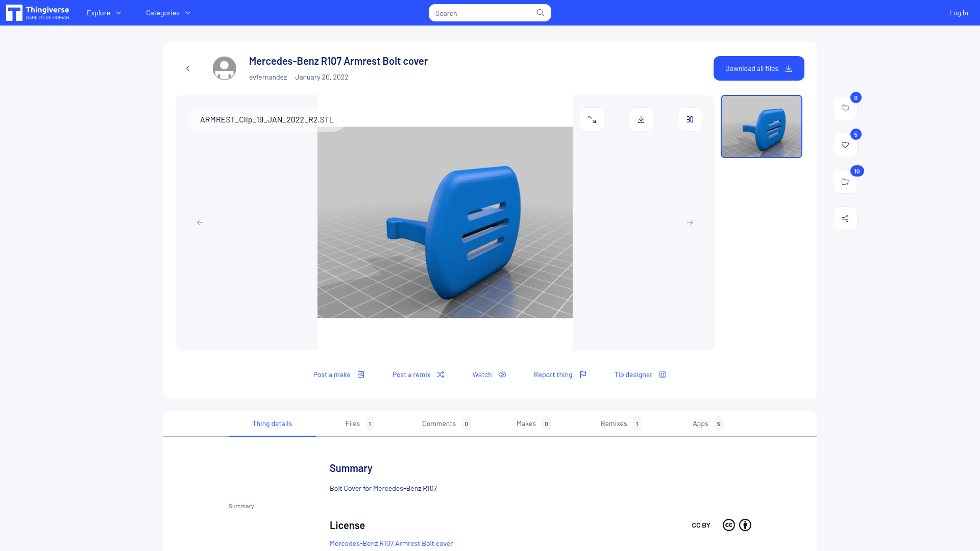Open the Explore dropdown menu
Image resolution: width=980 pixels, height=551 pixels.
104,13
